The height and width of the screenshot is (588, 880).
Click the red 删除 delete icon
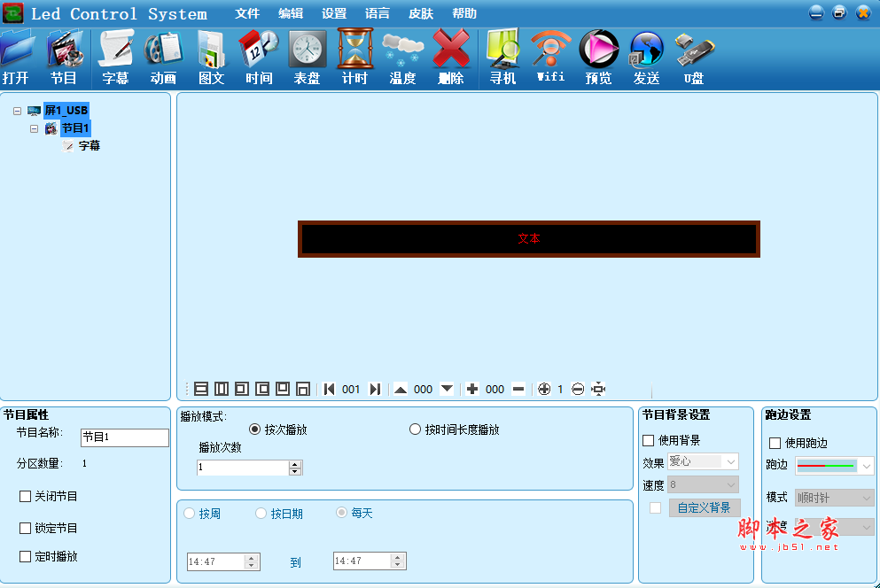pyautogui.click(x=451, y=58)
